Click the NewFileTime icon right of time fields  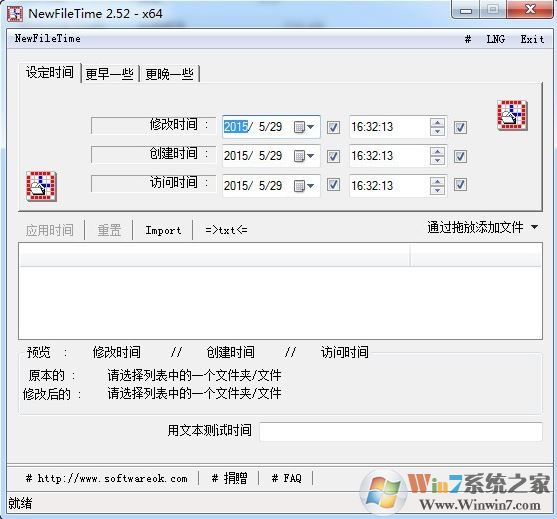(512, 115)
